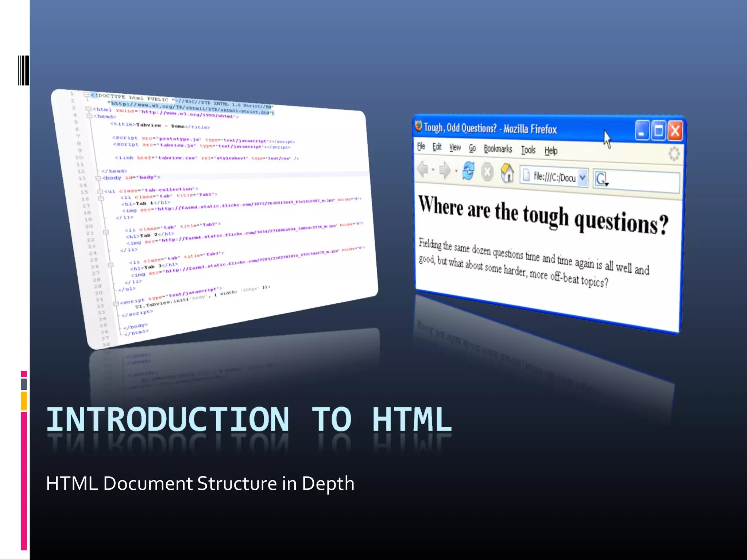Open Forward button history dropdown arrow
747x560 pixels.
coord(456,171)
